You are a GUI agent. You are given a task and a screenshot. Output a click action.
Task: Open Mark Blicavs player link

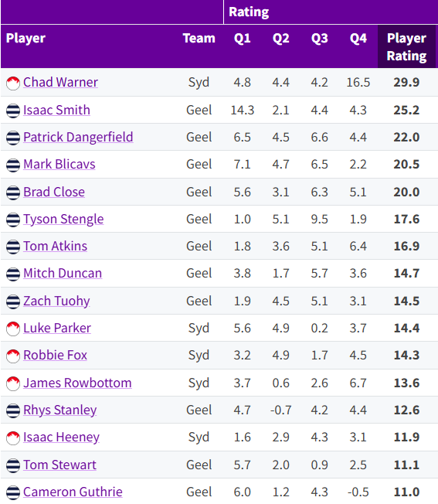point(59,164)
